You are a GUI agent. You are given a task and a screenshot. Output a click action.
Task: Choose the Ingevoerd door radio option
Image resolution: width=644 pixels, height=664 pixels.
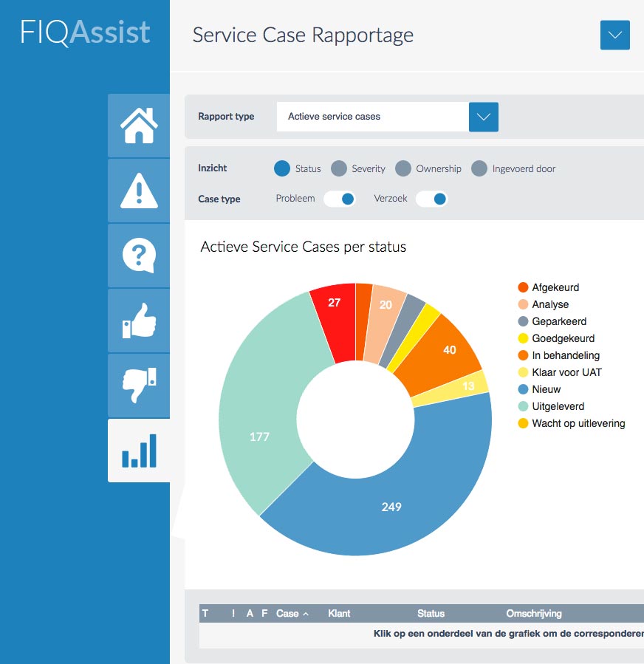coord(480,168)
